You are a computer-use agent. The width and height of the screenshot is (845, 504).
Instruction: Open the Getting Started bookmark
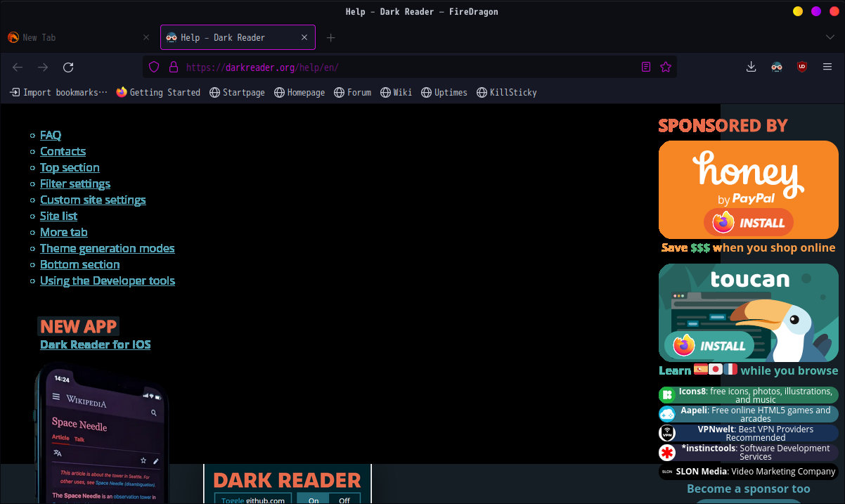pyautogui.click(x=158, y=92)
